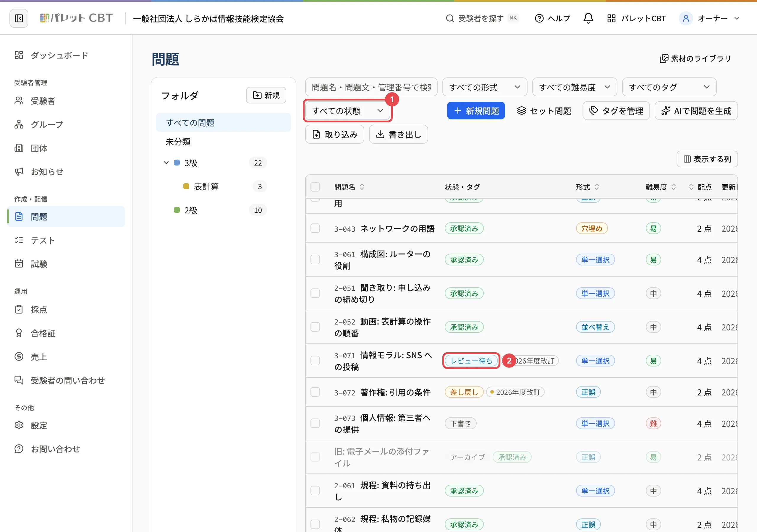
Task: Go to ダッシュボード in sidebar
Action: (x=66, y=55)
